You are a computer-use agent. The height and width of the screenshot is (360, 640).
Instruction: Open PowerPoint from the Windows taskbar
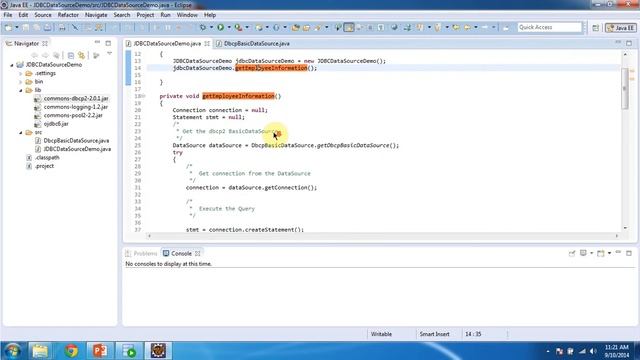[100, 351]
